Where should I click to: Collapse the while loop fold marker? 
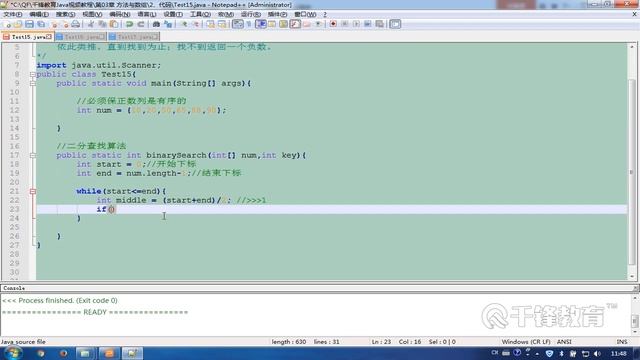[x=33, y=191]
